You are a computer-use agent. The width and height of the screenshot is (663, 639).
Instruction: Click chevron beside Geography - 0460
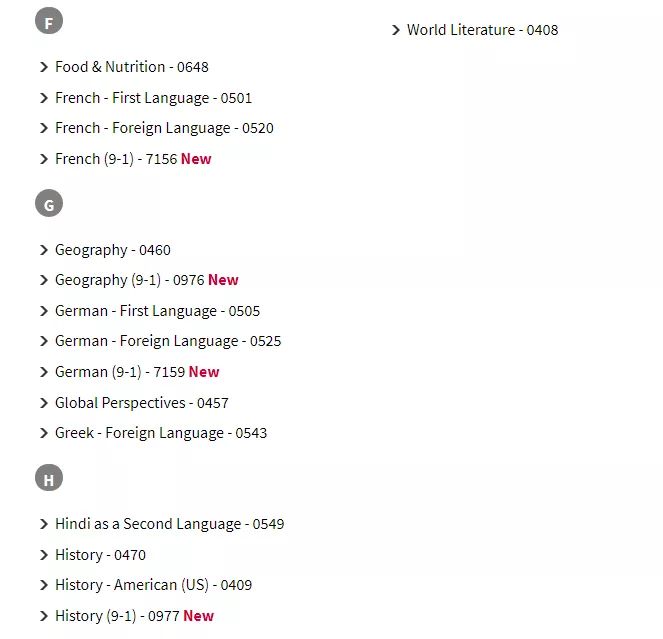tap(44, 250)
